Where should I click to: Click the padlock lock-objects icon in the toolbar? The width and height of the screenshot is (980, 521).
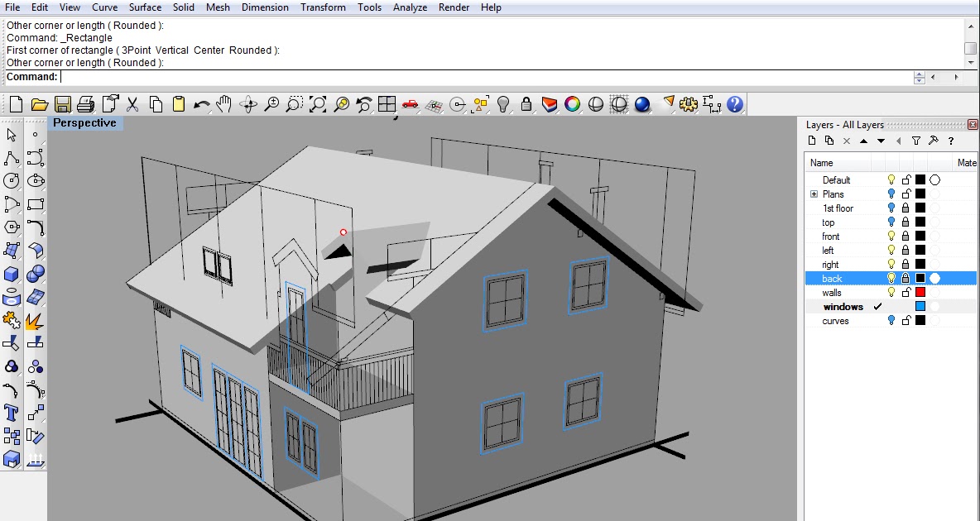tap(526, 103)
